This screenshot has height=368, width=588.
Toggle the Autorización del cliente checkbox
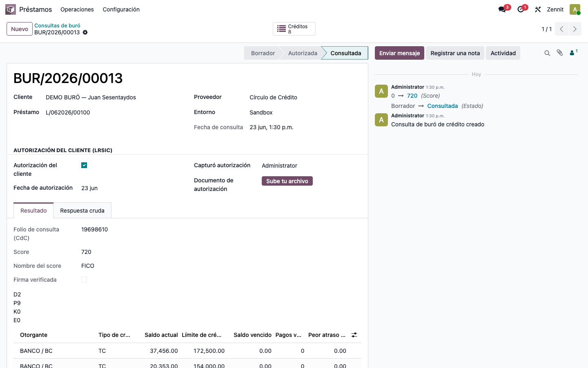(84, 165)
